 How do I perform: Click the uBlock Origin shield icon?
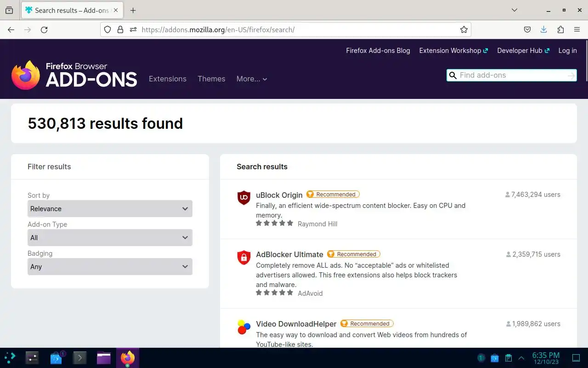pyautogui.click(x=244, y=198)
